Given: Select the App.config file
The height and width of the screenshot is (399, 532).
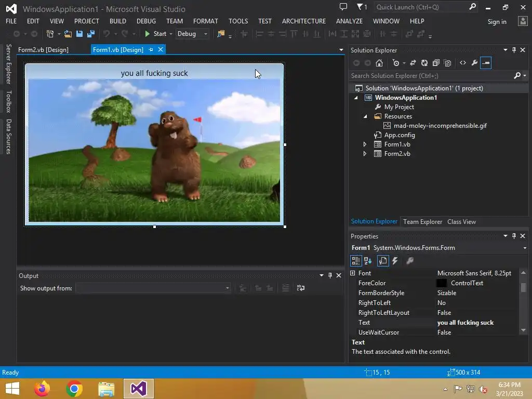Looking at the screenshot, I should point(400,135).
